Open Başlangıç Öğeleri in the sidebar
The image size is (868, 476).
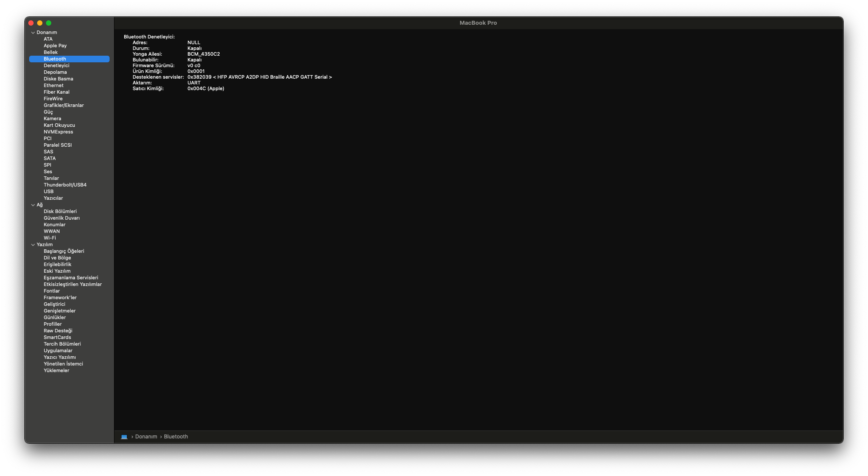point(64,251)
